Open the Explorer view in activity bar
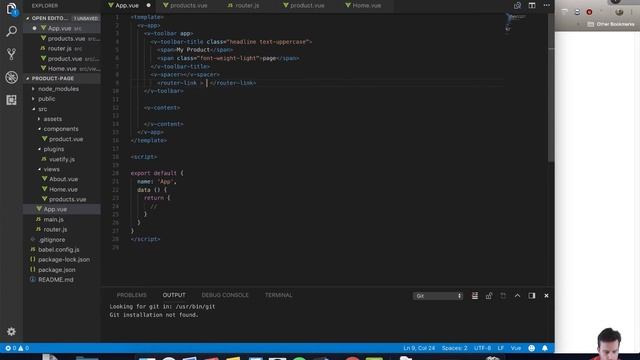 point(11,9)
